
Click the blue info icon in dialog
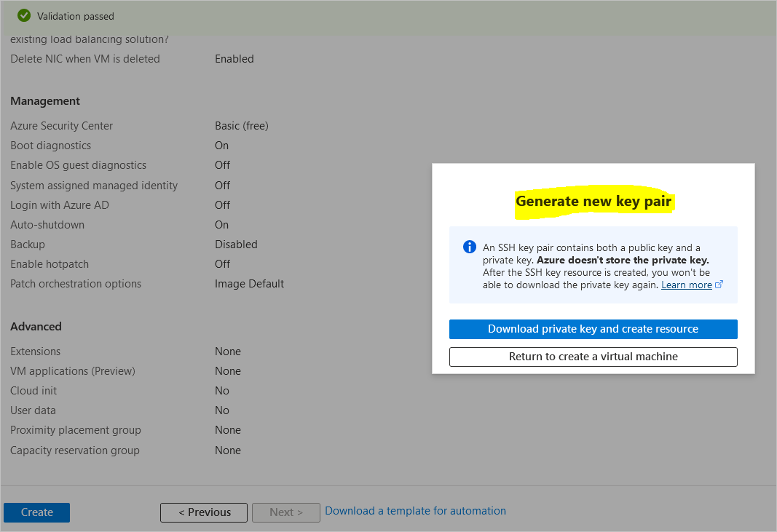[469, 247]
